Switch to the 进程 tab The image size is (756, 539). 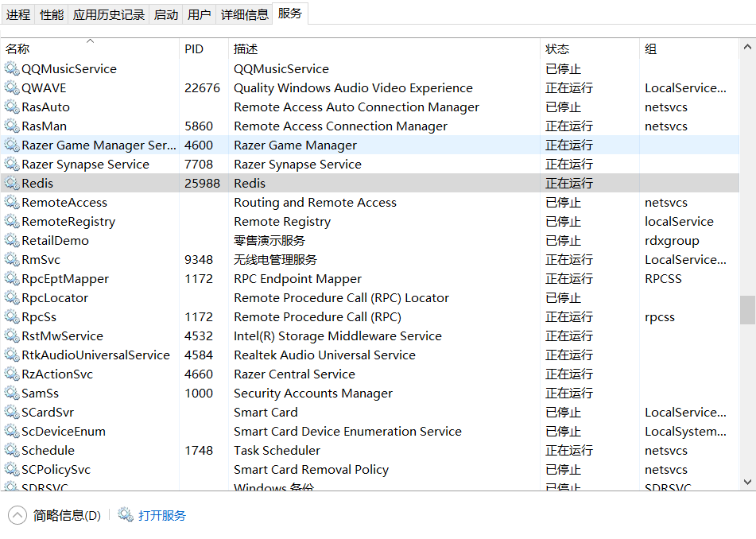click(18, 14)
